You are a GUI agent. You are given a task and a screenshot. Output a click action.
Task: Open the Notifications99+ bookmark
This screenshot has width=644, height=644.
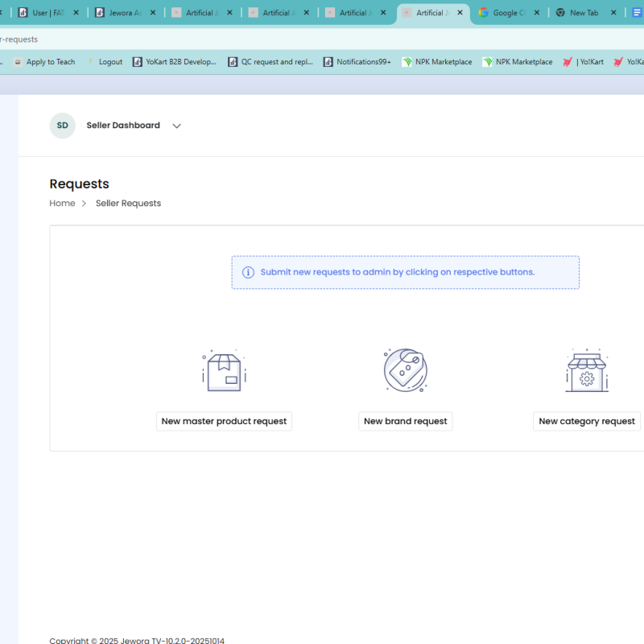click(x=357, y=62)
